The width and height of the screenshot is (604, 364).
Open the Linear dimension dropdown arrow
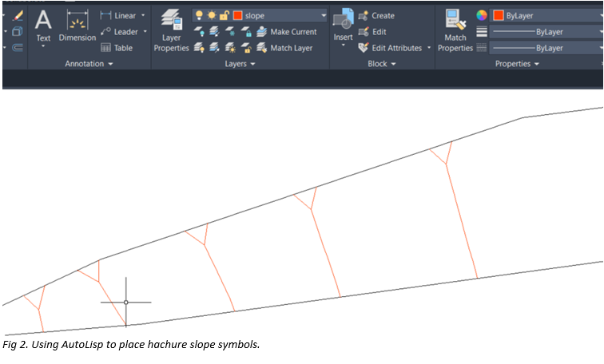coord(143,15)
